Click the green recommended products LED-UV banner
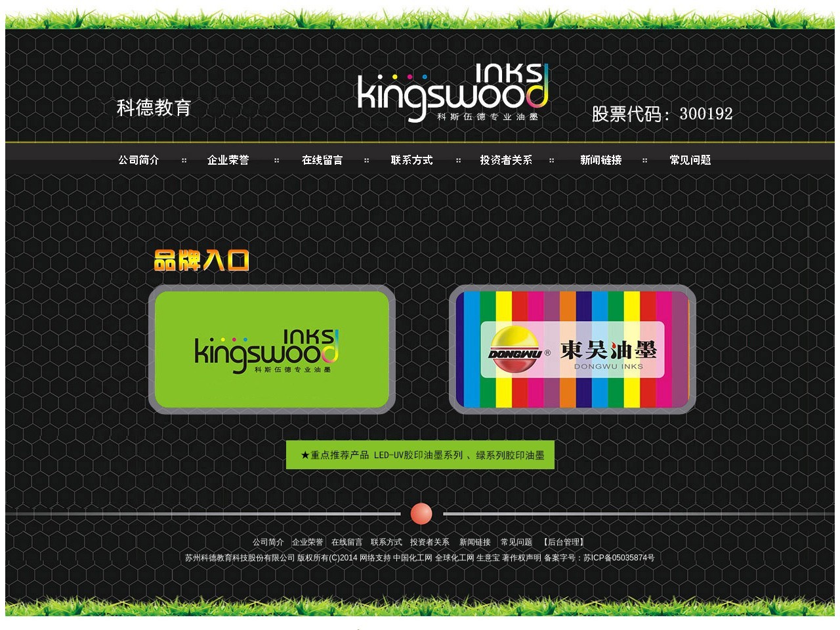The width and height of the screenshot is (840, 630). (420, 455)
